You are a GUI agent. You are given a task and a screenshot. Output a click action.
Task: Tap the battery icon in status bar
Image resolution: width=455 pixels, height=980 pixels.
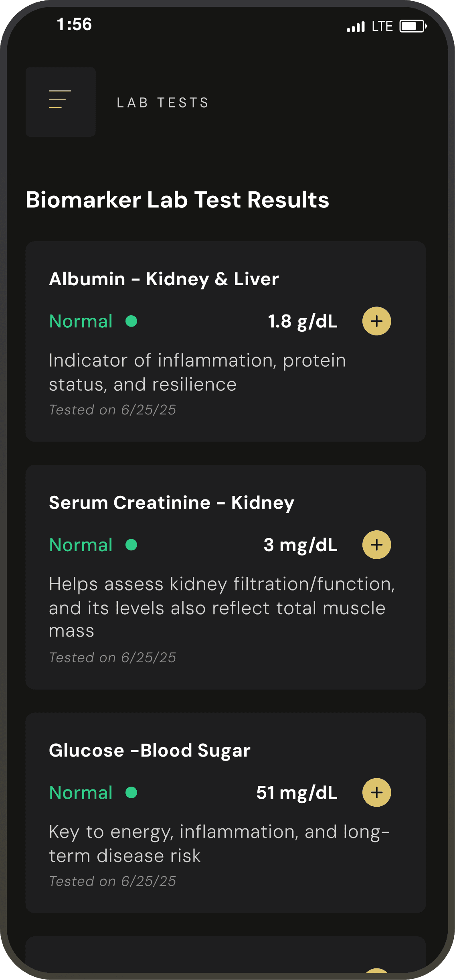[413, 26]
